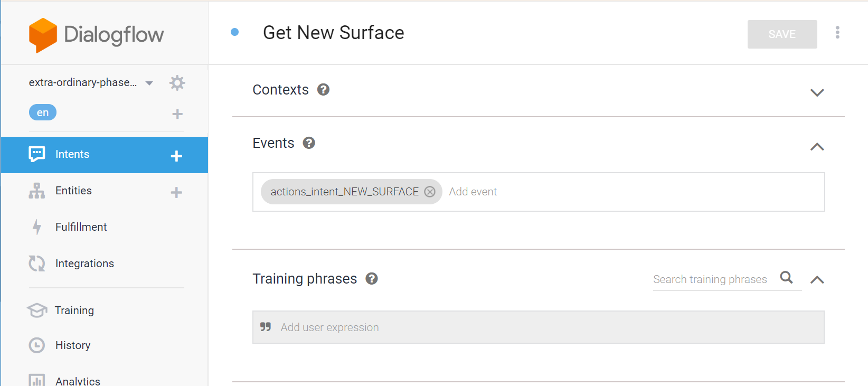Open agent settings gear icon
This screenshot has height=386, width=868.
[x=177, y=83]
